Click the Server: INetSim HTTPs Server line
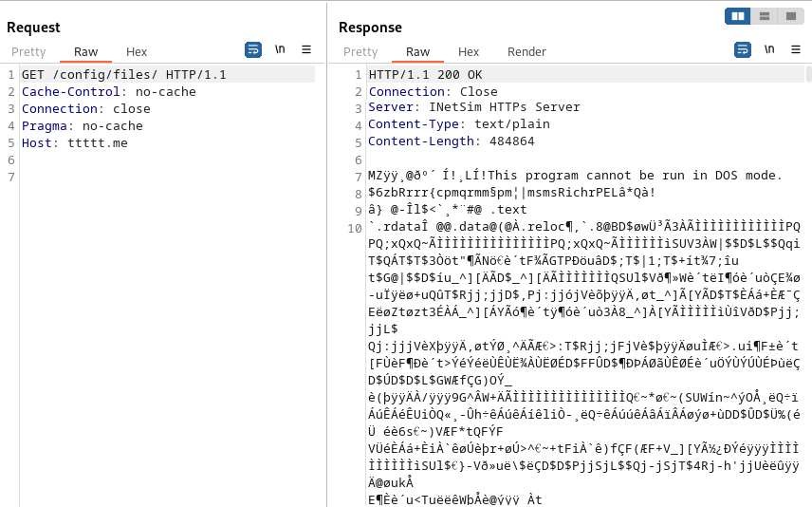Image resolution: width=812 pixels, height=507 pixels. (x=474, y=107)
